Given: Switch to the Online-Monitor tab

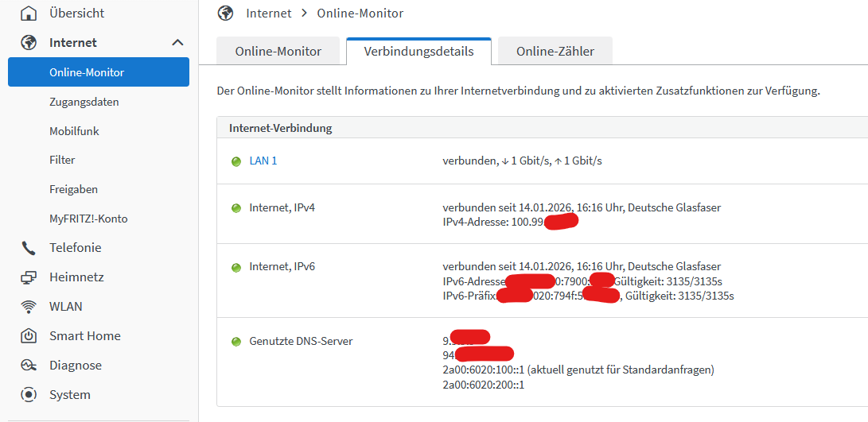Looking at the screenshot, I should coord(278,52).
